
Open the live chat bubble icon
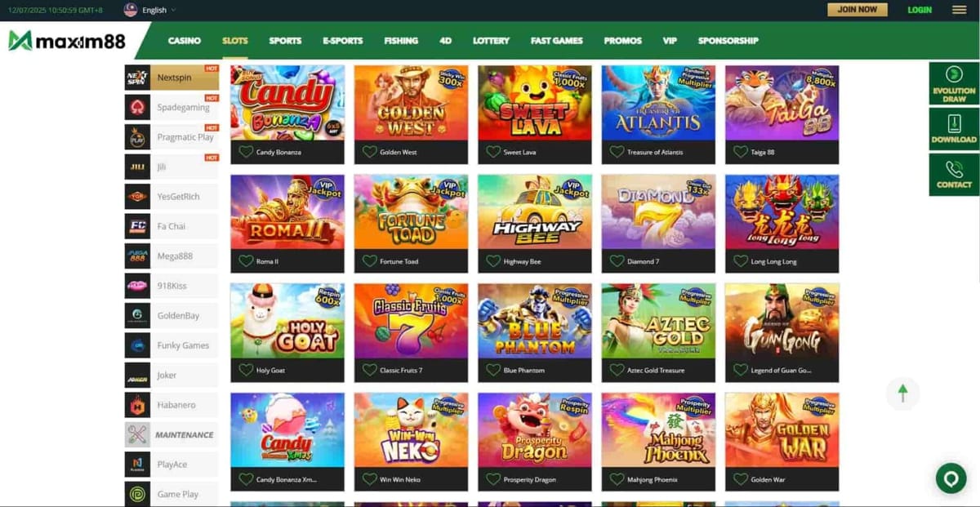[951, 478]
